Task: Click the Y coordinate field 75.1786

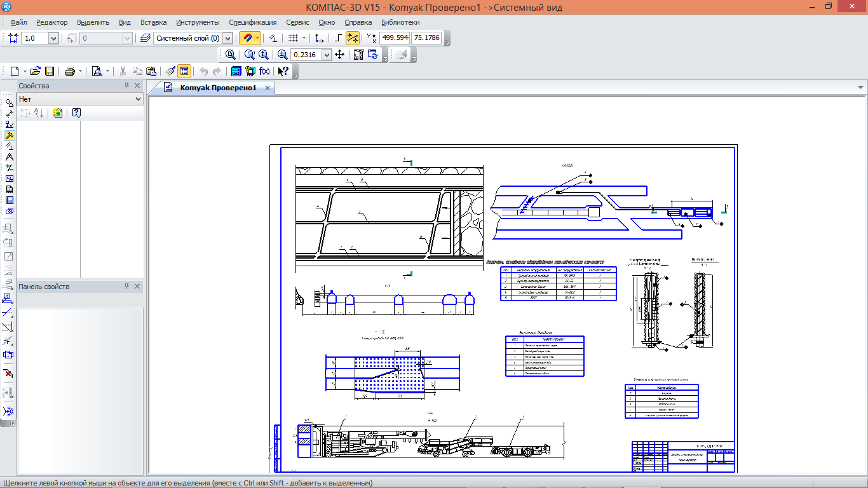Action: point(426,38)
